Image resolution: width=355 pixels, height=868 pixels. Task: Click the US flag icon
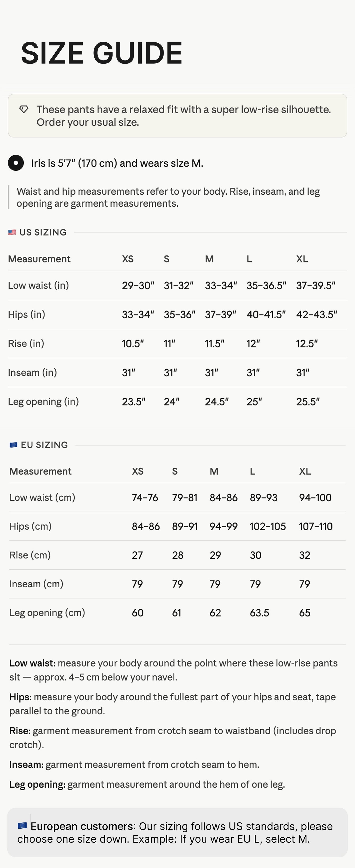pos(12,232)
